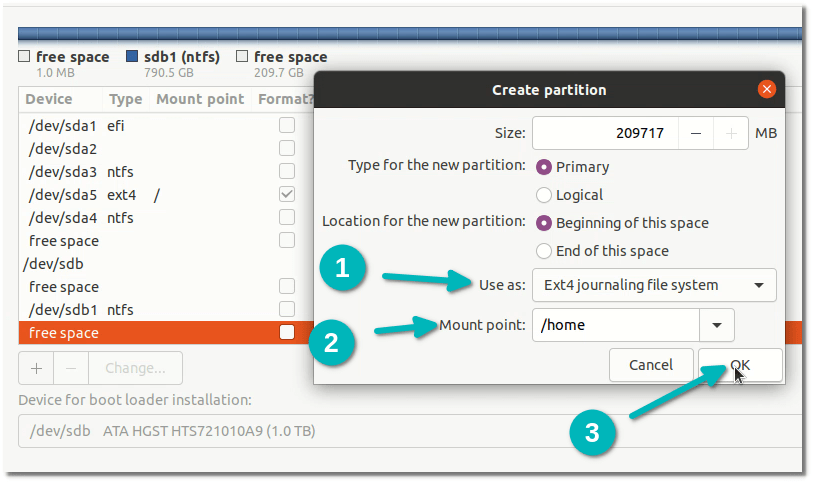The height and width of the screenshot is (483, 813).
Task: Decrease partition size with minus button
Action: point(696,133)
